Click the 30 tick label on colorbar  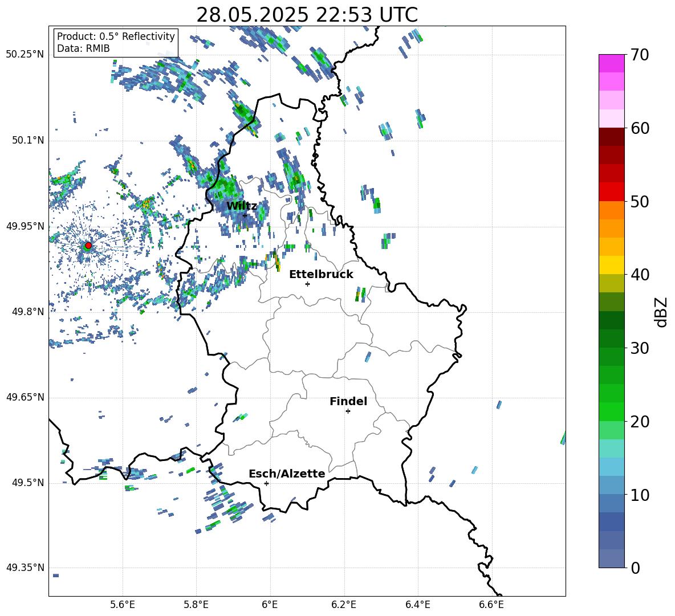tap(640, 348)
